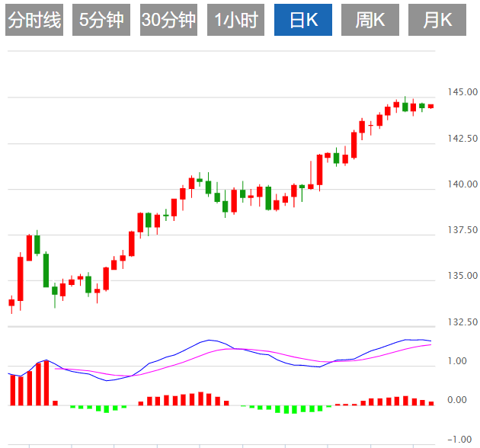This screenshot has width=480, height=448.
Task: Open the 30分钟 interval tab
Action: click(168, 21)
